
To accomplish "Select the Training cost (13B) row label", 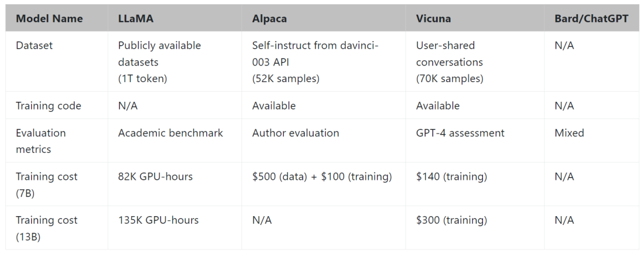I will 47,228.
